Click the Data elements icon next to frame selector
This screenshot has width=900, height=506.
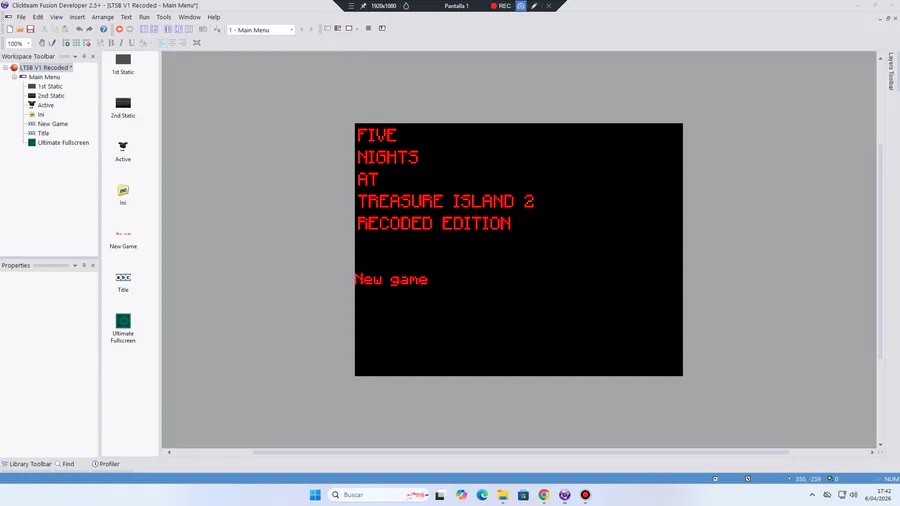(217, 29)
